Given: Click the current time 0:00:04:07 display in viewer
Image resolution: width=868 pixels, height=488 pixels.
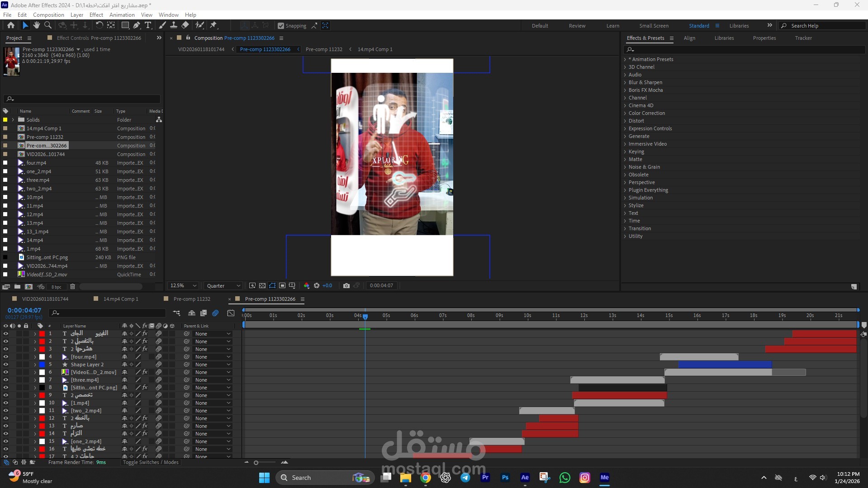Looking at the screenshot, I should click(x=381, y=285).
